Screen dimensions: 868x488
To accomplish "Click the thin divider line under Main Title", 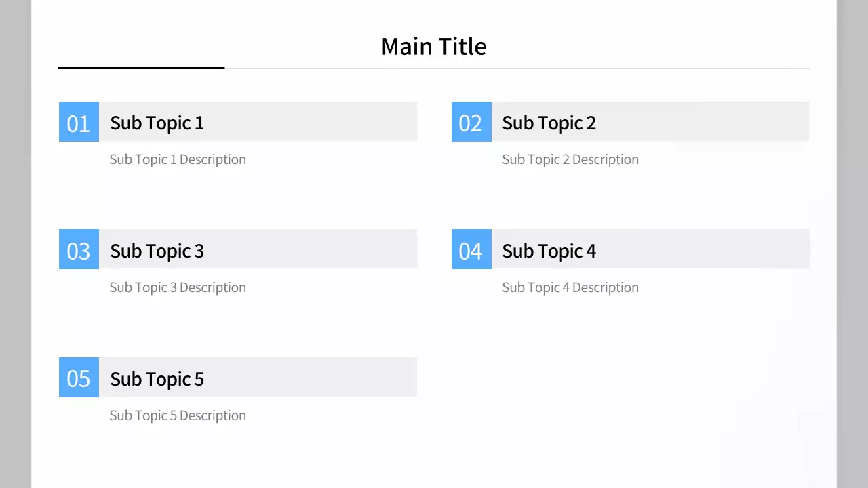I will 515,68.
